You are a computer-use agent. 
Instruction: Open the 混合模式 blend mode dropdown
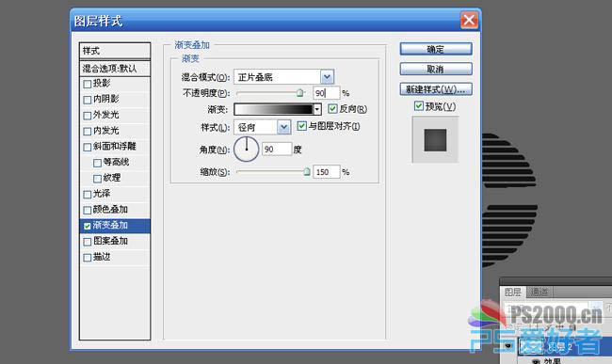click(327, 77)
